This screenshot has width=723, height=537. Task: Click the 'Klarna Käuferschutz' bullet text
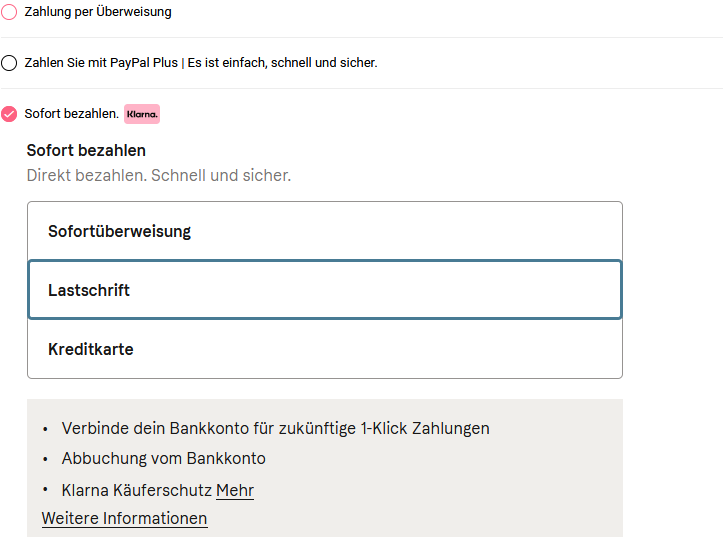click(x=137, y=490)
